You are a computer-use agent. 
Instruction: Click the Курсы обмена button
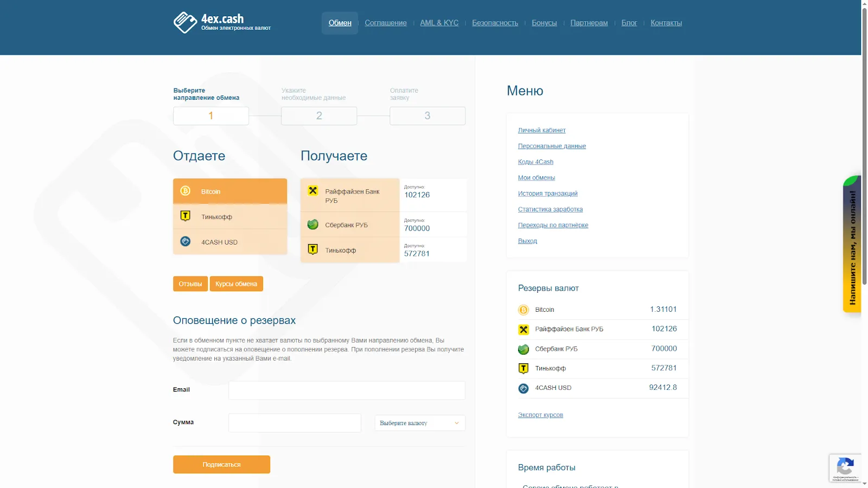coord(237,284)
